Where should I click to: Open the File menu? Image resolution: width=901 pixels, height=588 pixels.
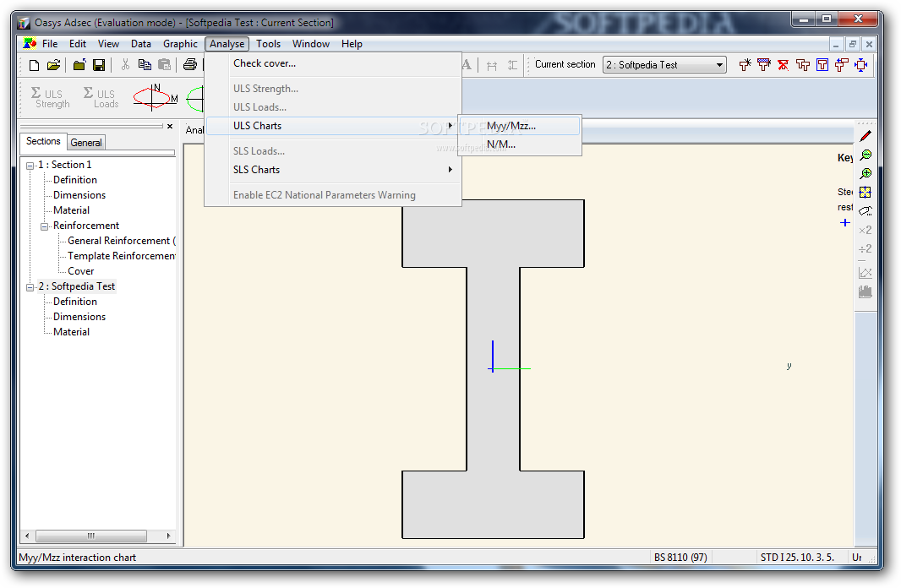click(50, 44)
